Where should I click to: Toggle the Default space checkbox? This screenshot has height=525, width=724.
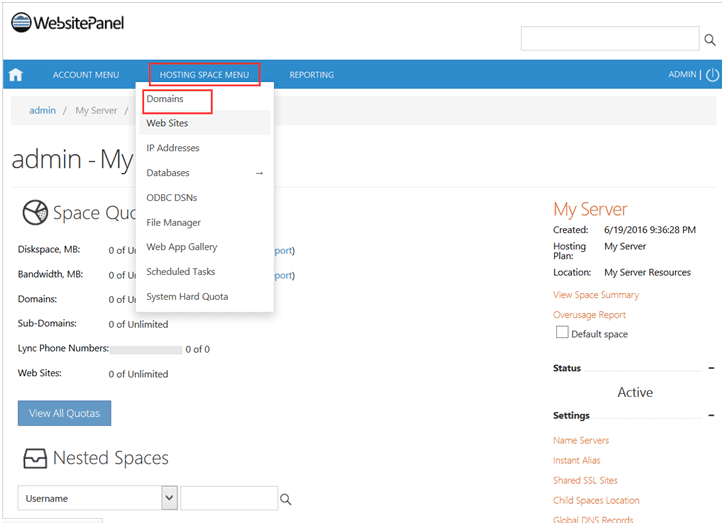562,332
